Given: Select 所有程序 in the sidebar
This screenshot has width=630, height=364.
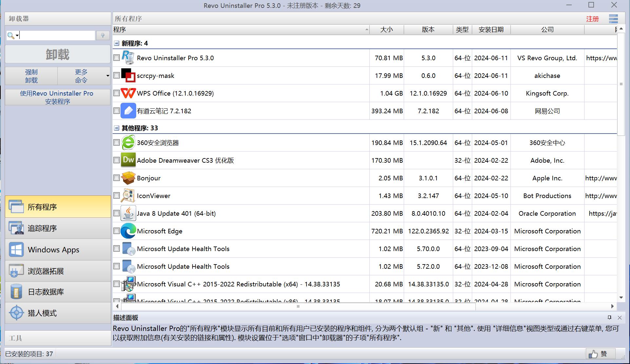Looking at the screenshot, I should [x=58, y=207].
